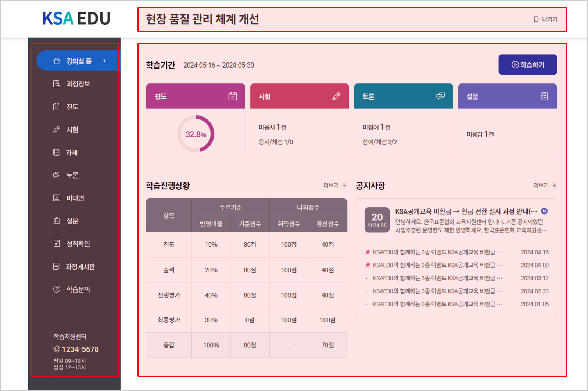Click the document icon beside 과제

tap(56, 152)
